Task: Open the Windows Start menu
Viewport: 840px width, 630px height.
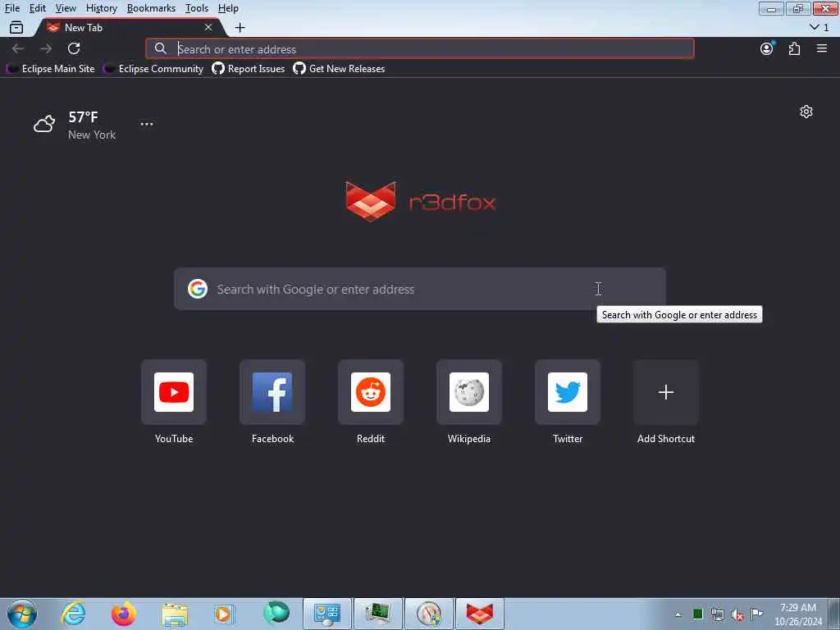Action: coord(22,614)
